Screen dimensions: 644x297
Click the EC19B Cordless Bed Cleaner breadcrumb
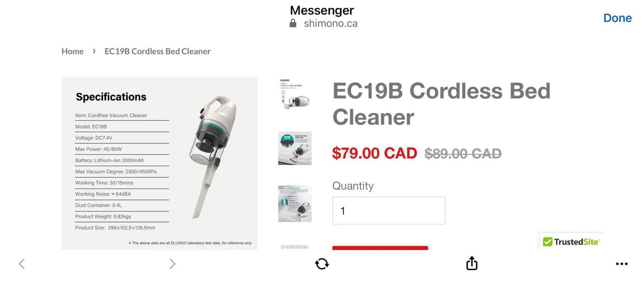tap(157, 51)
